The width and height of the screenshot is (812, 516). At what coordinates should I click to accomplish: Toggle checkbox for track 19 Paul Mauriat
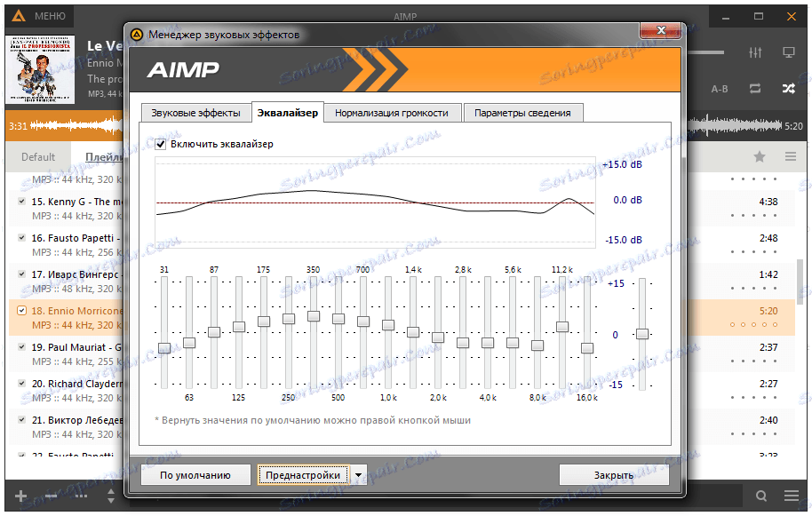click(21, 346)
